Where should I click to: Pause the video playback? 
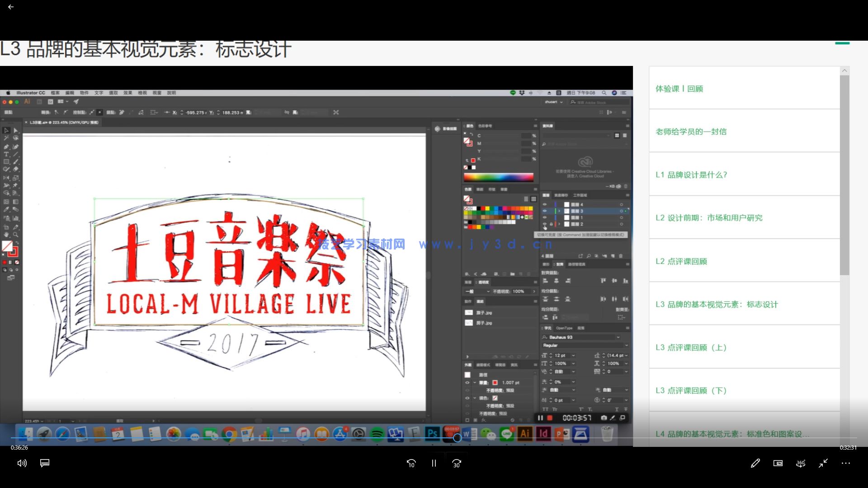[434, 463]
